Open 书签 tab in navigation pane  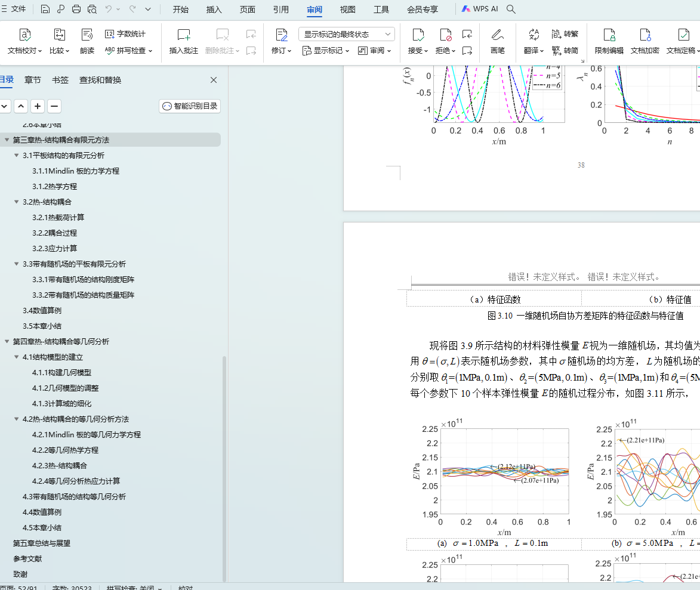coord(60,80)
